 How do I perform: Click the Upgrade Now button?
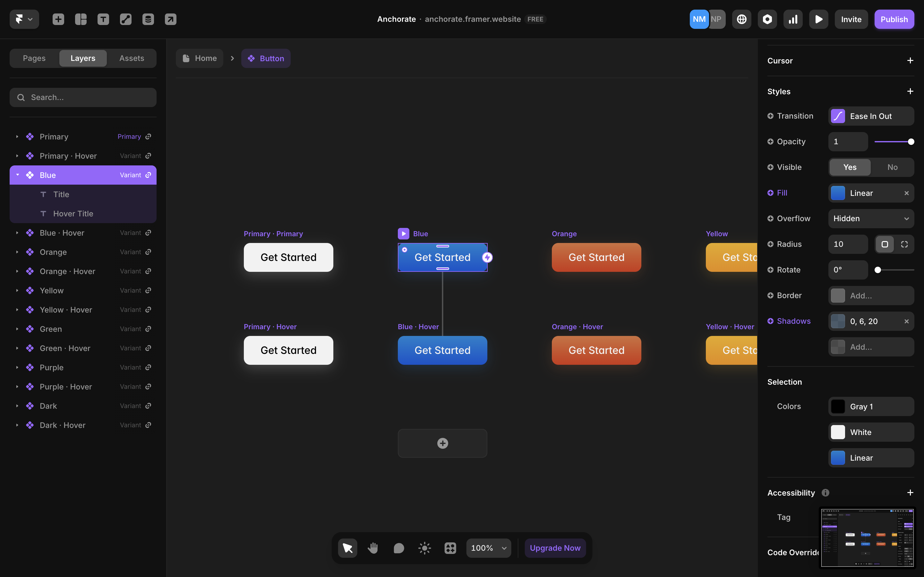(555, 548)
